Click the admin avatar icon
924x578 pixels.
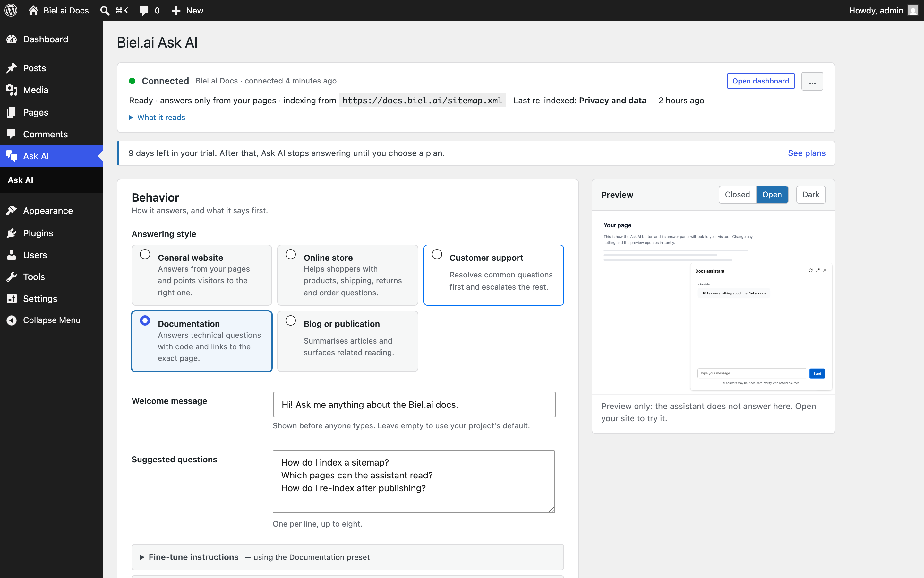[x=913, y=10]
